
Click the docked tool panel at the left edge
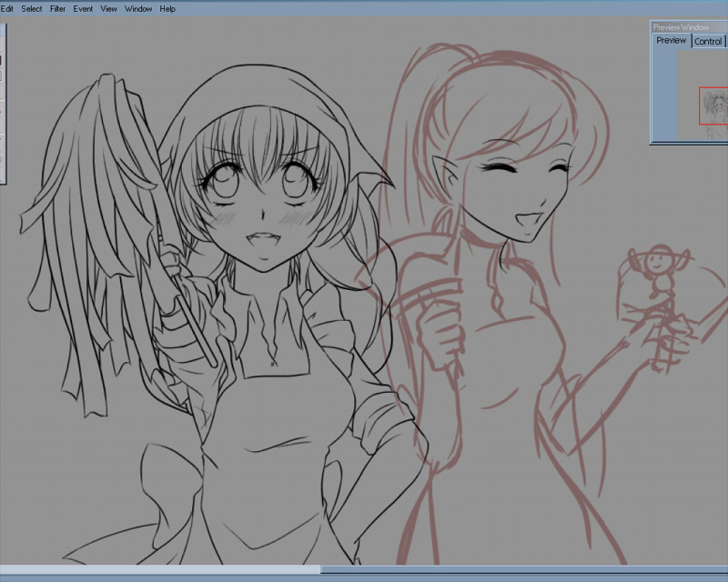3,100
